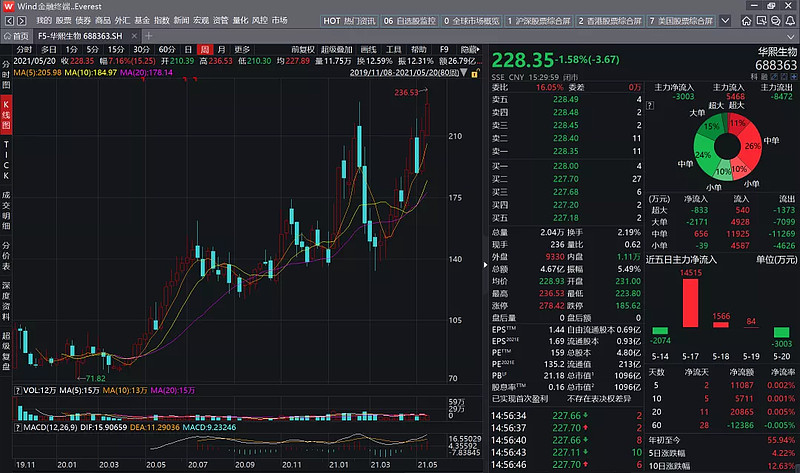The width and height of the screenshot is (800, 473).
Task: Toggle 前复权 price adjustment mode
Action: pos(302,48)
